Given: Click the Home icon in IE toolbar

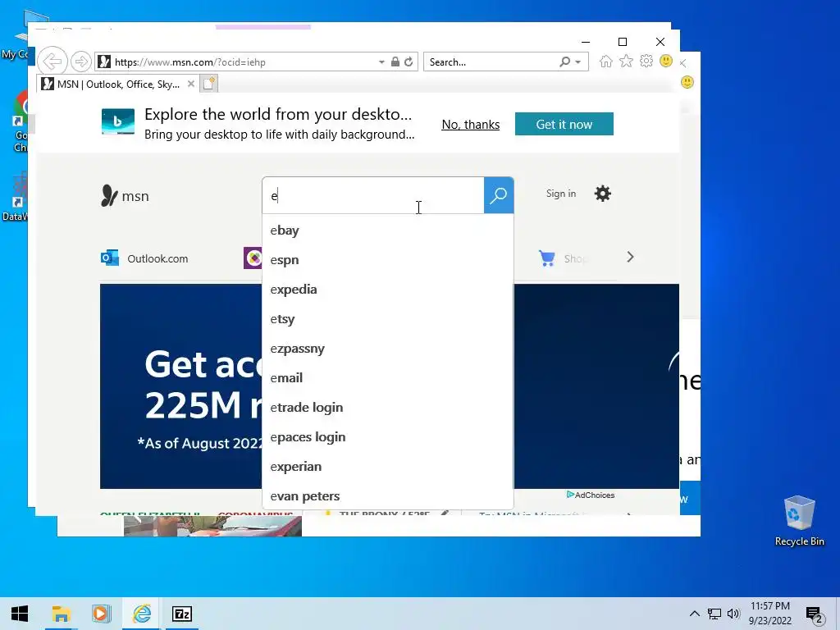Looking at the screenshot, I should click(x=606, y=62).
